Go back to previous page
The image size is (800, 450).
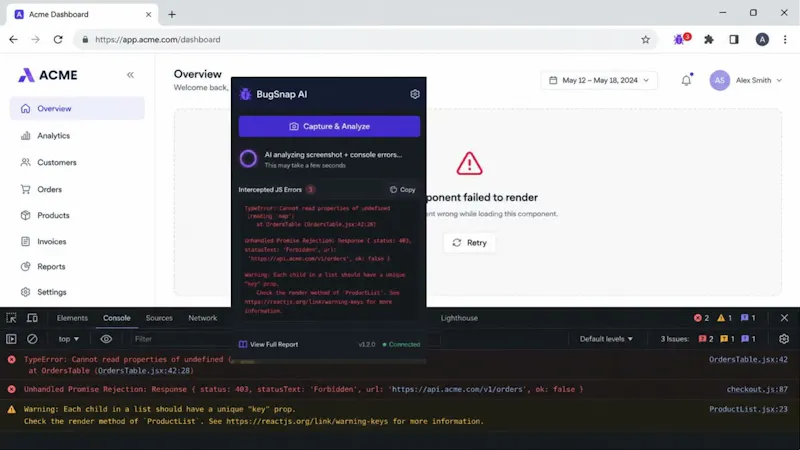tap(14, 39)
